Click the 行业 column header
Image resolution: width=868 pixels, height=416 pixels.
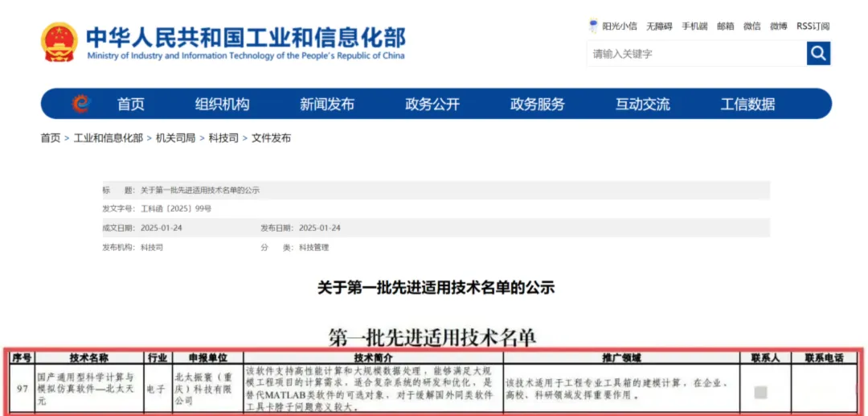pyautogui.click(x=158, y=358)
